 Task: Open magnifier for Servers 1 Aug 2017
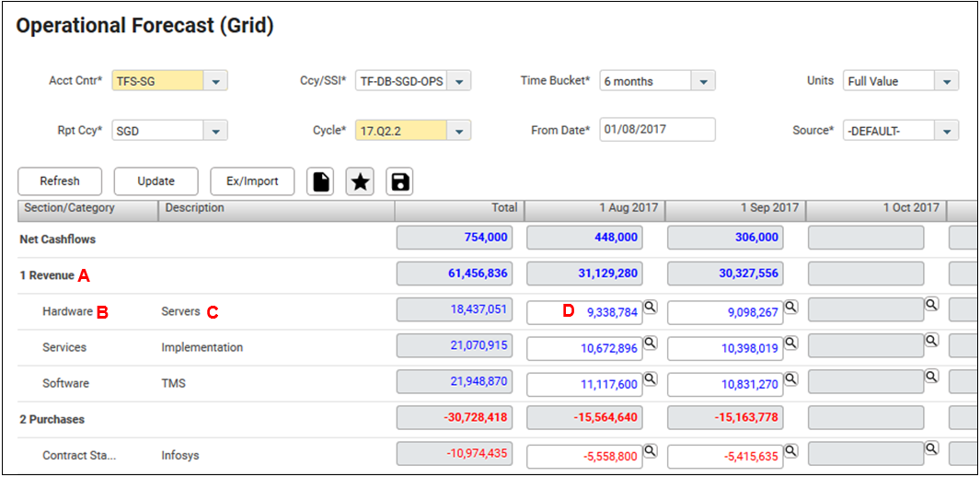click(x=650, y=307)
